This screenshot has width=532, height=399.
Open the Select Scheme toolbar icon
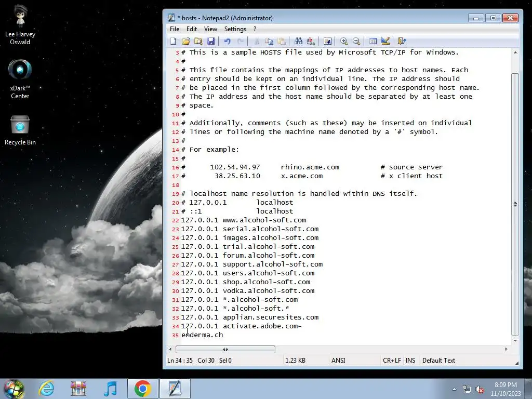[x=373, y=41]
